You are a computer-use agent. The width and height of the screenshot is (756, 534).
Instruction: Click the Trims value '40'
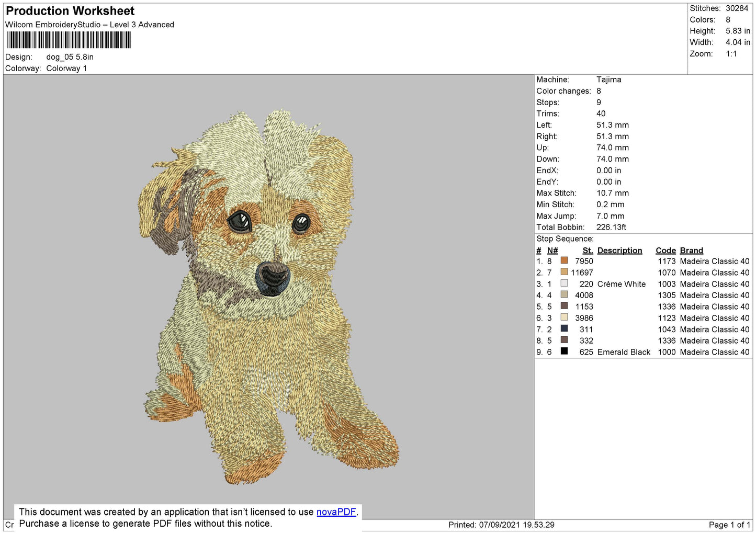(x=601, y=113)
